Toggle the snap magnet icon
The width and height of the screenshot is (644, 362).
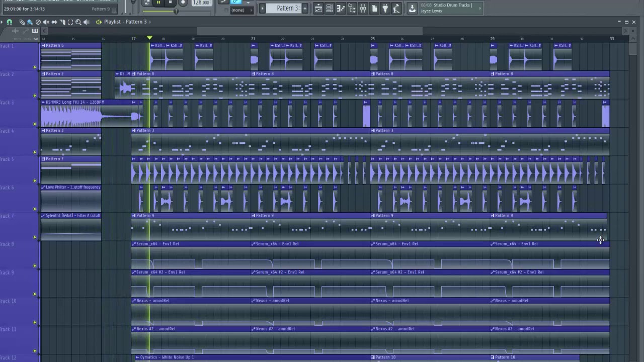pyautogui.click(x=9, y=22)
